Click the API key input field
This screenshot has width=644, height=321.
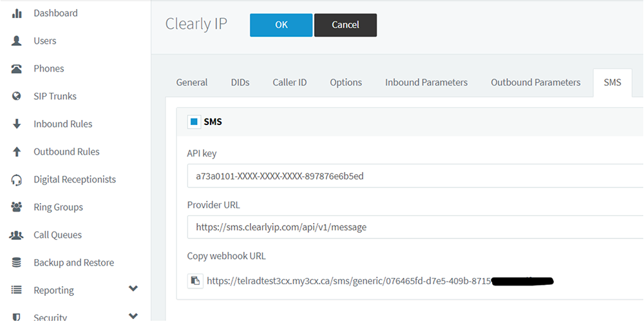click(415, 176)
